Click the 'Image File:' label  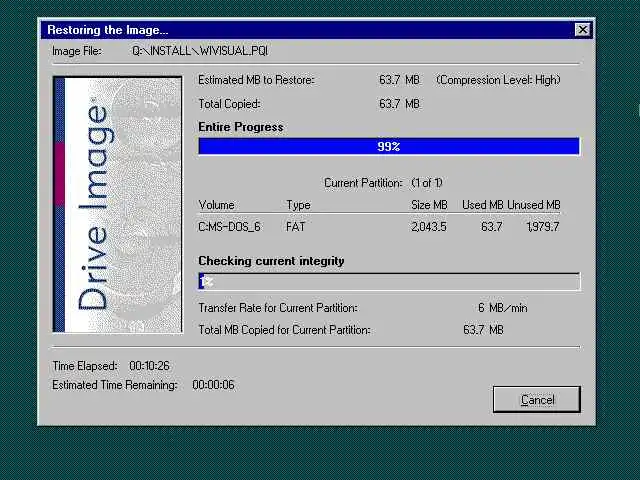(x=77, y=51)
